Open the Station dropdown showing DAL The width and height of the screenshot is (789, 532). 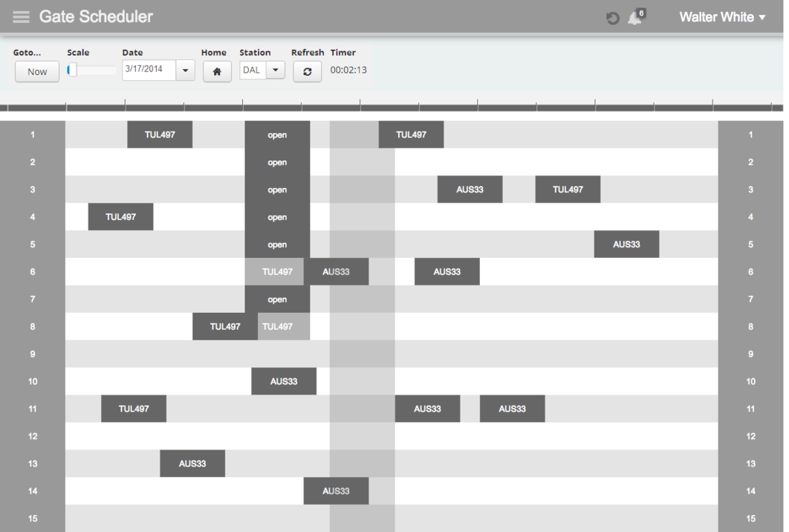tap(276, 71)
